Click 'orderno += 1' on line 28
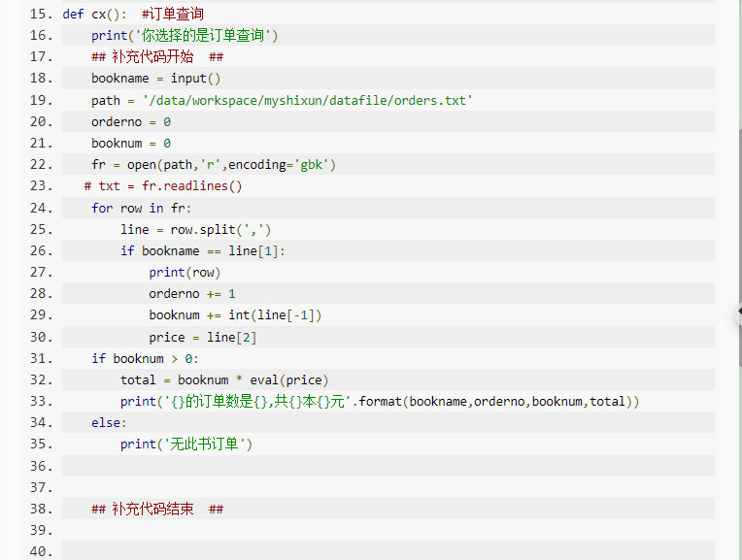This screenshot has height=560, width=742. [192, 294]
